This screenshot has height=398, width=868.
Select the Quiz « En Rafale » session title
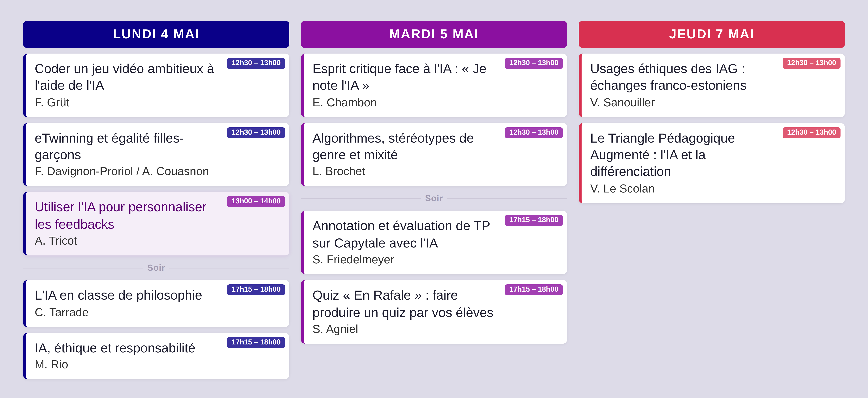coord(403,304)
